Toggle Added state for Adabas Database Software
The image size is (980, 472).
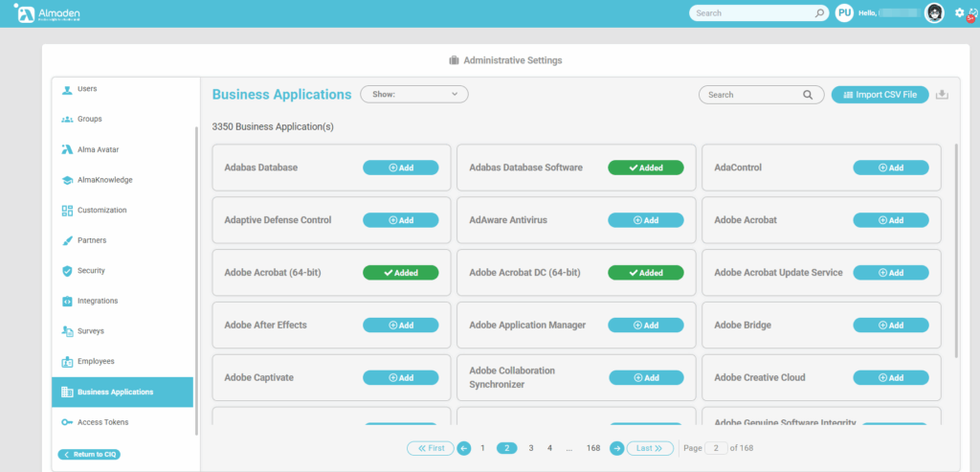(645, 168)
